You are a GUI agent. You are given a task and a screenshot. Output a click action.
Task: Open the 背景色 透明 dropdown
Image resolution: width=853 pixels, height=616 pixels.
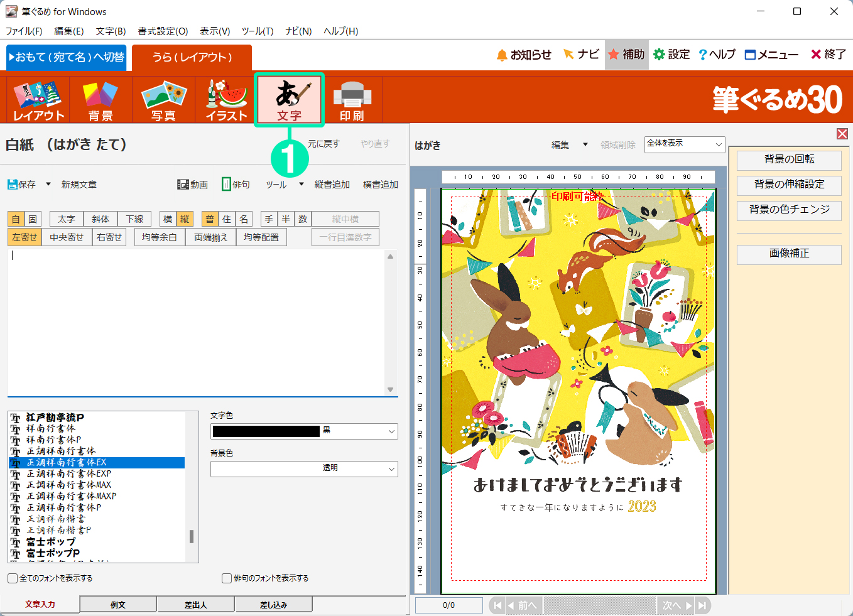pos(391,468)
